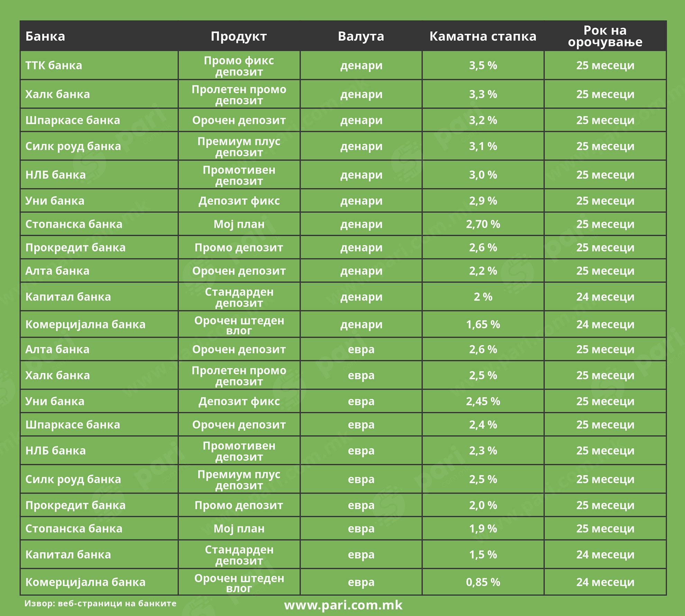Click the 2,70 % interest rate cell
Image resolution: width=685 pixels, height=616 pixels.
click(483, 224)
